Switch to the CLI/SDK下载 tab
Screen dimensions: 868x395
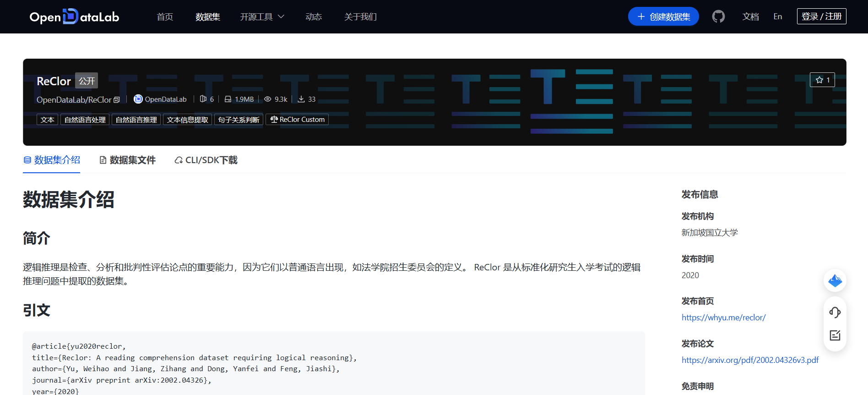click(206, 160)
